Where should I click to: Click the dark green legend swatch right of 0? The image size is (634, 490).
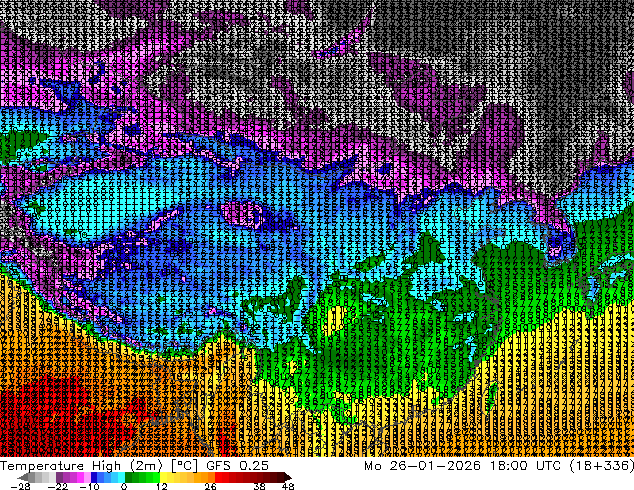(x=129, y=477)
